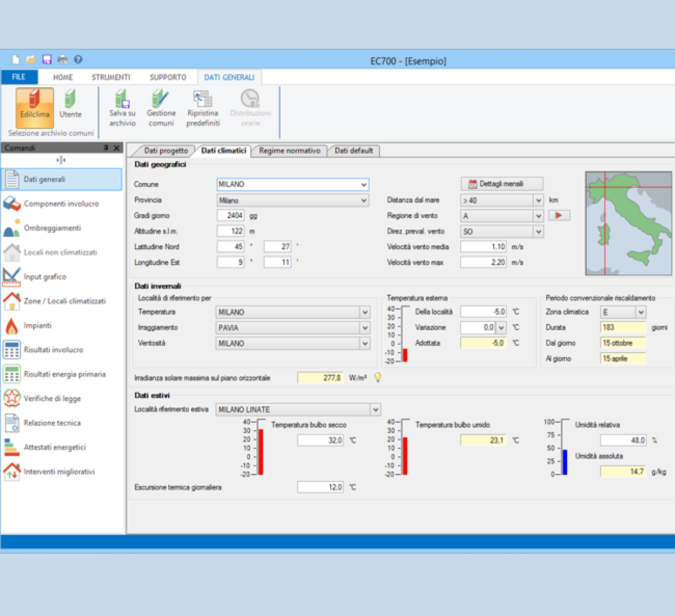This screenshot has width=675, height=616.
Task: Open Locali non climatizzati section
Action: coord(62,253)
